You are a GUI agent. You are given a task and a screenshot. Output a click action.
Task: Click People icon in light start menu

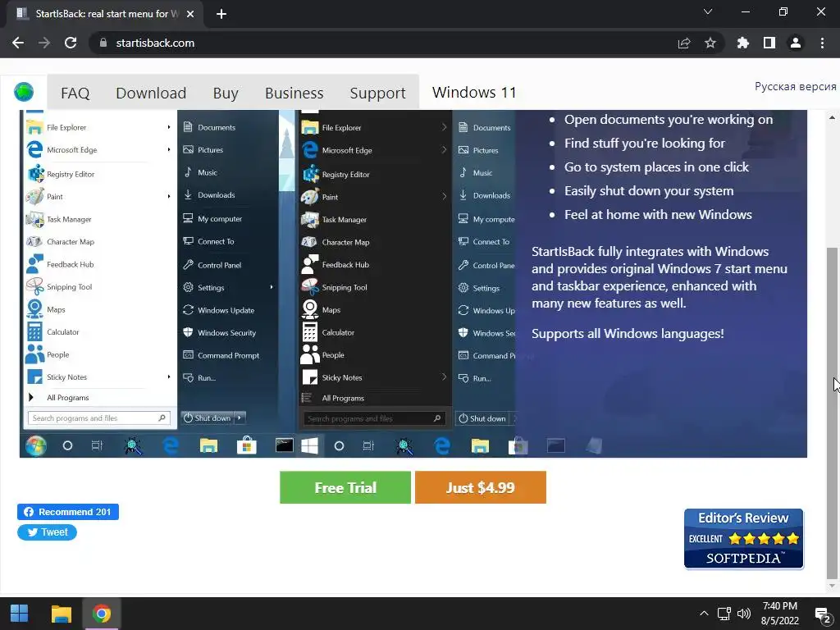click(x=34, y=354)
